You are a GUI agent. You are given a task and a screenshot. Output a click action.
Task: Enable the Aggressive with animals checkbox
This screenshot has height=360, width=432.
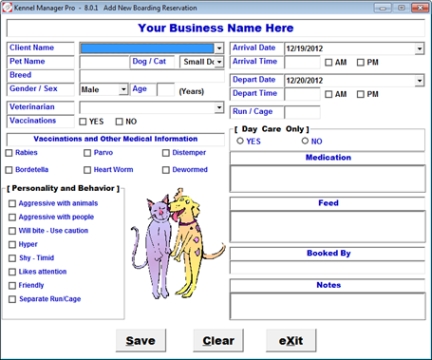(12, 203)
